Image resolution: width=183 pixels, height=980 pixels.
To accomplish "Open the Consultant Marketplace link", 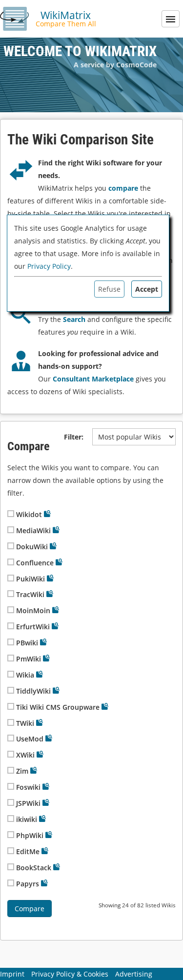I will [93, 379].
